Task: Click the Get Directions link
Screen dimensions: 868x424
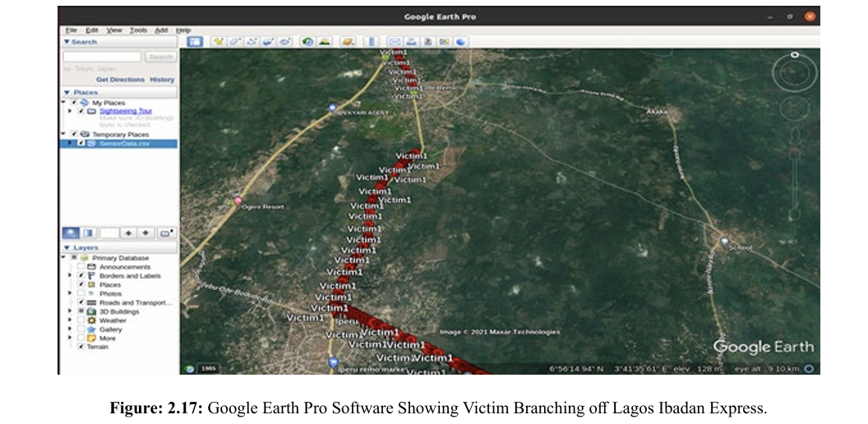Action: click(x=120, y=80)
